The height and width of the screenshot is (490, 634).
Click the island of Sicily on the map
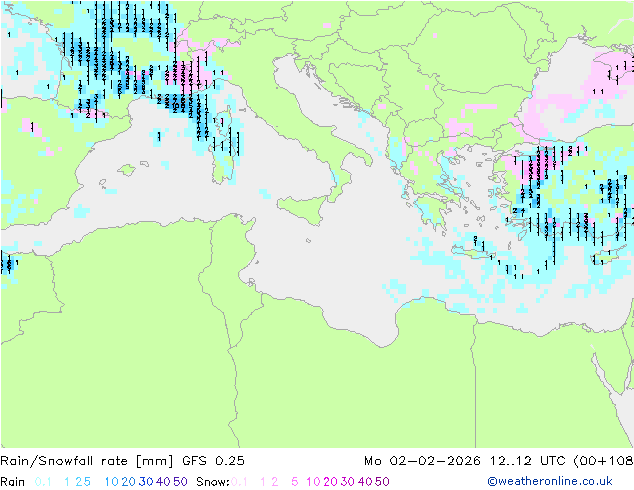click(303, 207)
